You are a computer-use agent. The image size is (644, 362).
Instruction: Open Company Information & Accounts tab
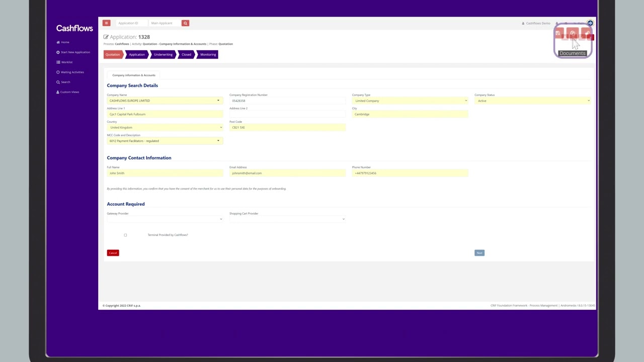coord(134,75)
